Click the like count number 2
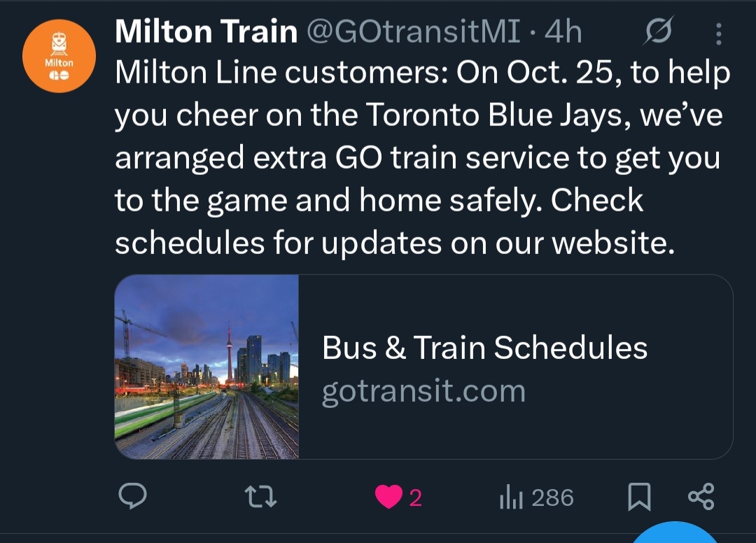The width and height of the screenshot is (756, 543). point(415,498)
